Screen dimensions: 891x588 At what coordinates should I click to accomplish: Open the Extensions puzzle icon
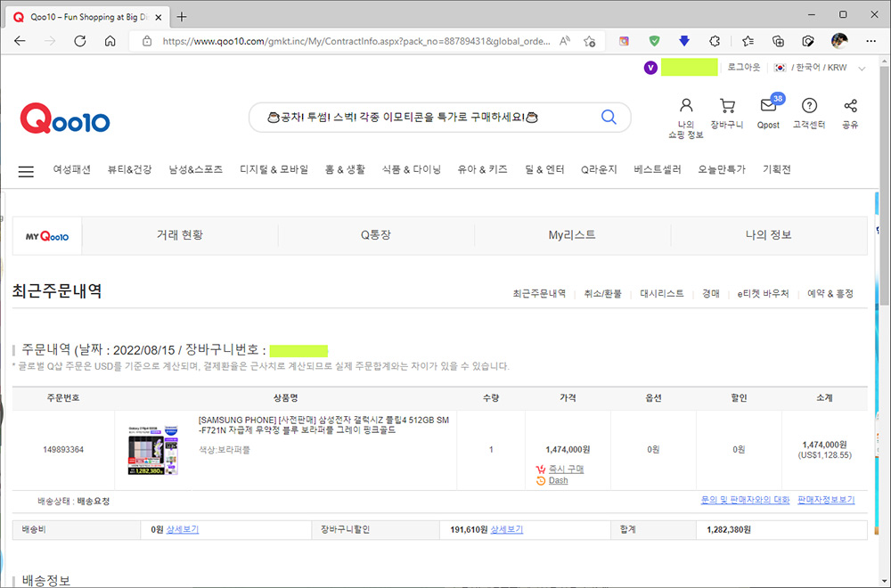(715, 41)
